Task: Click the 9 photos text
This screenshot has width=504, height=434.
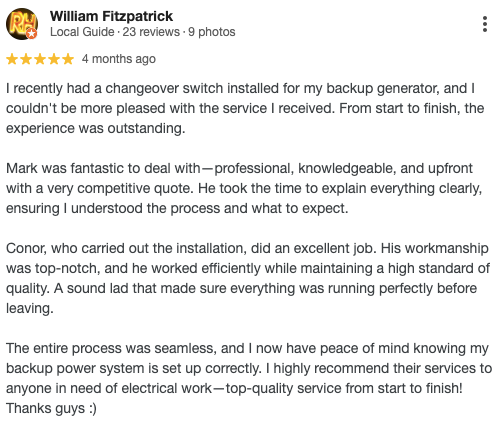Action: (x=212, y=32)
